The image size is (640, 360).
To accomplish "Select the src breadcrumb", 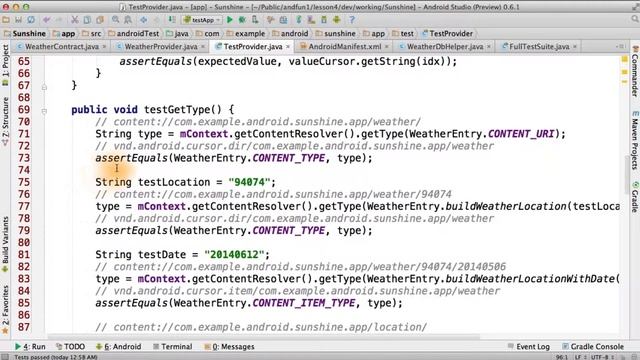I will pyautogui.click(x=92, y=33).
